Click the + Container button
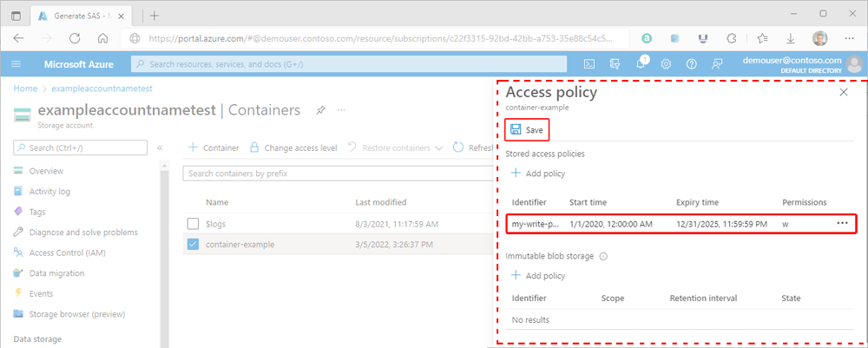This screenshot has height=348, width=868. (x=214, y=148)
